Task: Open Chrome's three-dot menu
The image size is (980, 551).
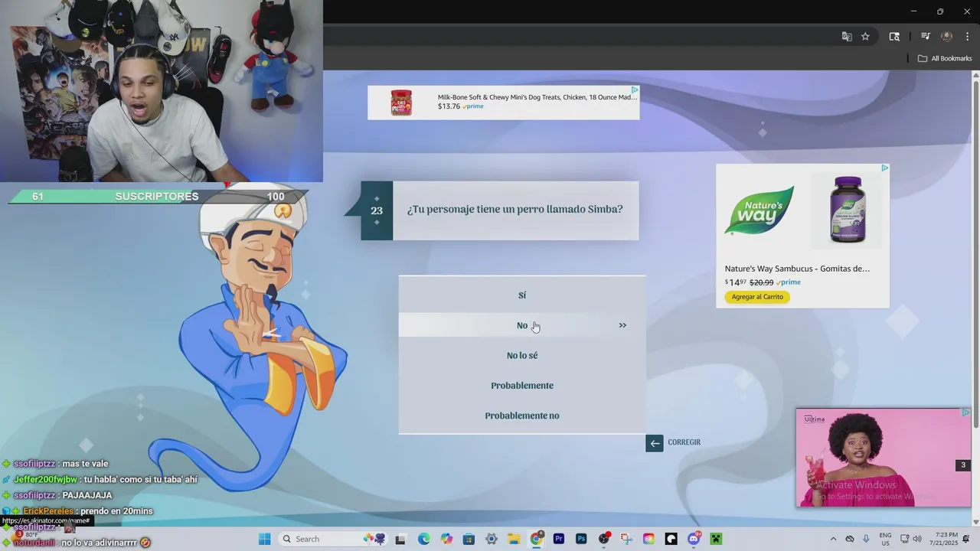Action: click(967, 36)
